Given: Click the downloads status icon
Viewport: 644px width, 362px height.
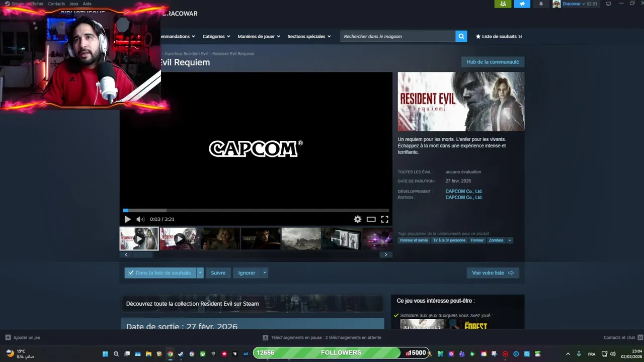Looking at the screenshot, I should pos(266,337).
